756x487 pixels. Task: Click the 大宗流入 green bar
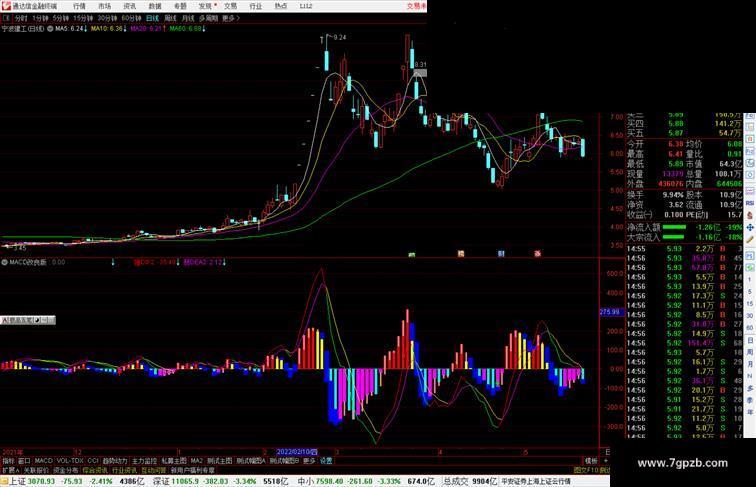pyautogui.click(x=674, y=237)
